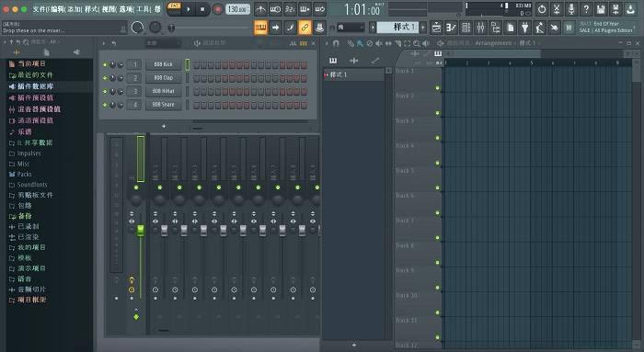Click the download content library icon

[630, 9]
